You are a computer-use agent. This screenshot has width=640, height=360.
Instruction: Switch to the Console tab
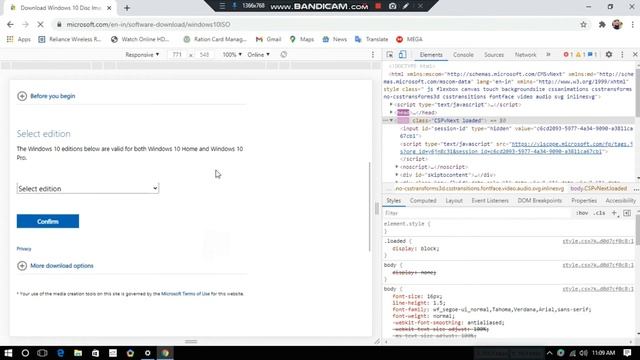click(x=463, y=55)
